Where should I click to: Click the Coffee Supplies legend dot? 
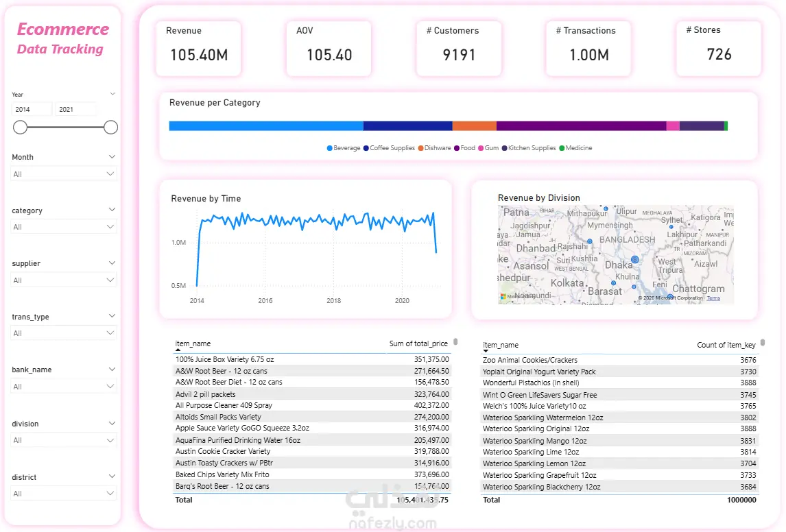point(366,148)
